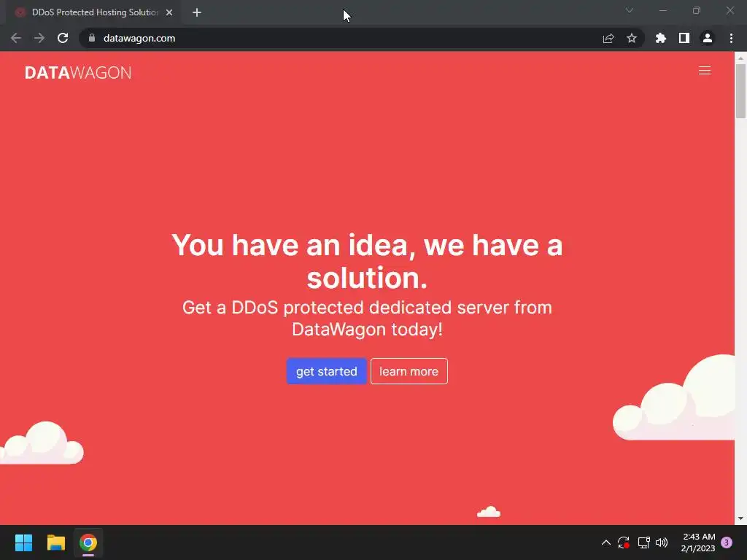Bookmark this page with star icon
Image resolution: width=747 pixels, height=560 pixels.
click(x=632, y=38)
